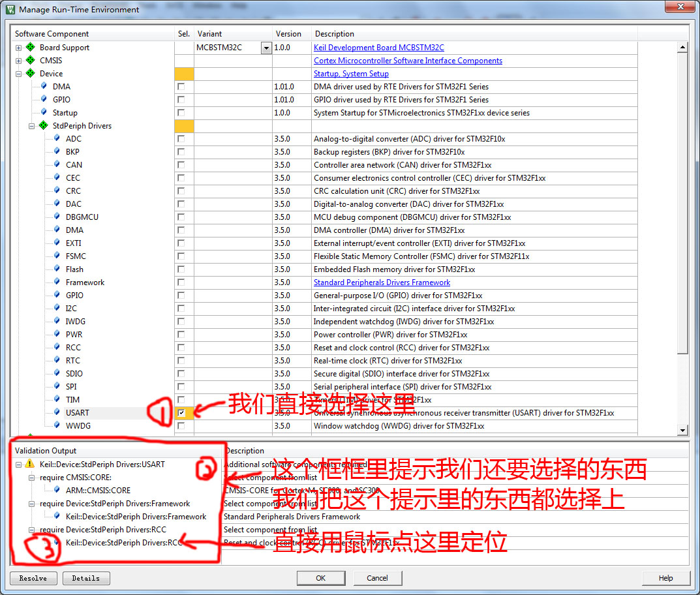Viewport: 700px width, 595px height.
Task: Click the Board Support component group icon
Action: [x=31, y=47]
